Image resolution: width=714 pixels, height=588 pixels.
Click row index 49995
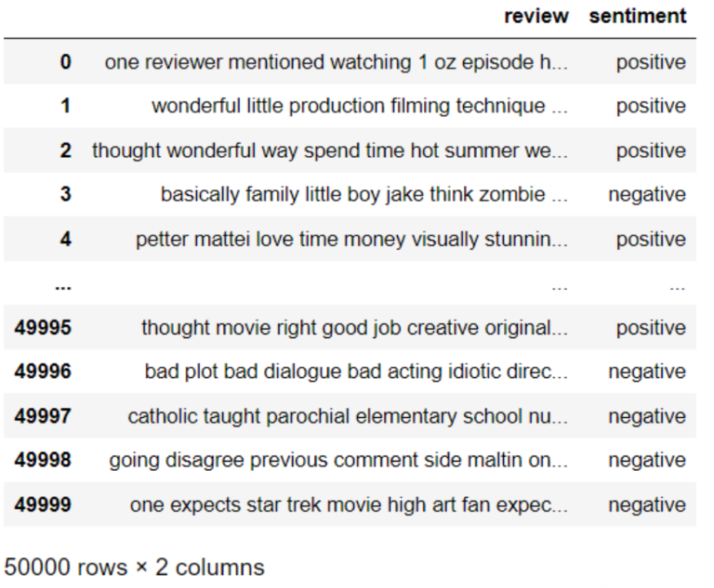click(43, 328)
